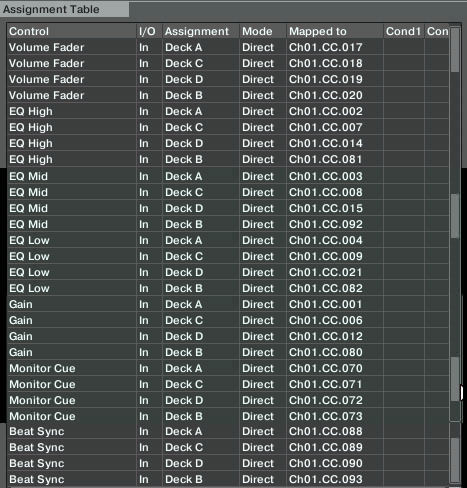
Task: Select the Monitor Cue Deck C row
Action: coord(228,384)
